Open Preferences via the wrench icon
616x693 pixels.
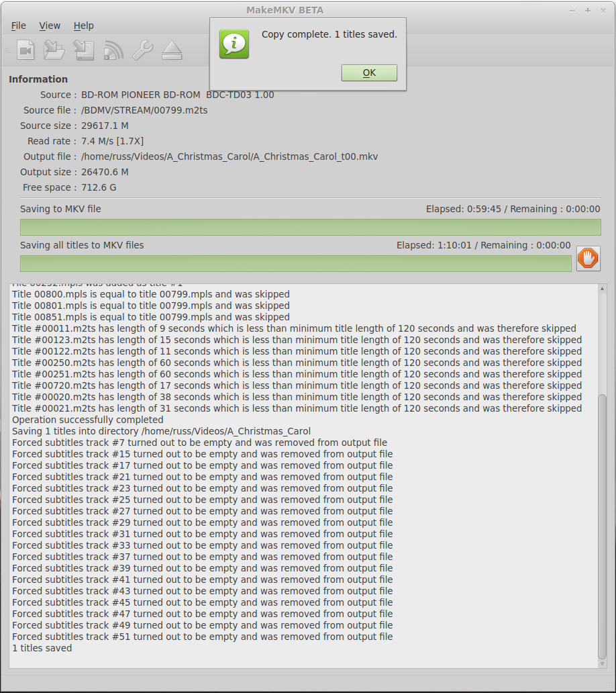143,50
